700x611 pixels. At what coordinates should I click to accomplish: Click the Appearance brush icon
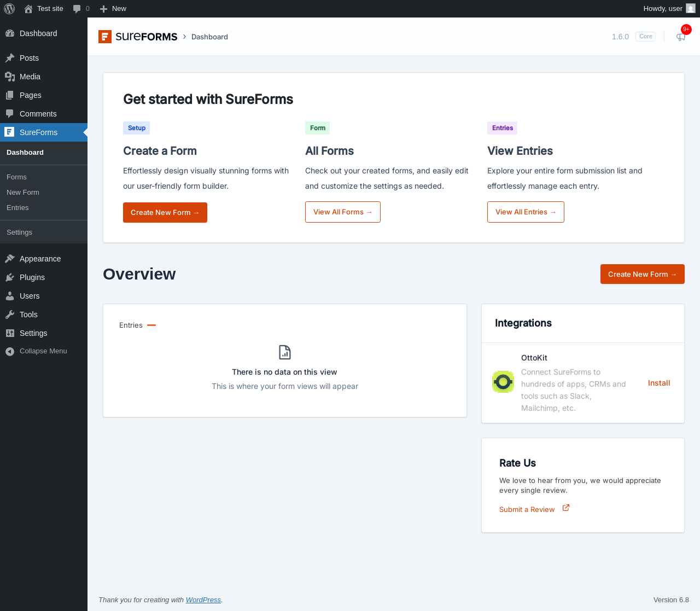point(10,259)
